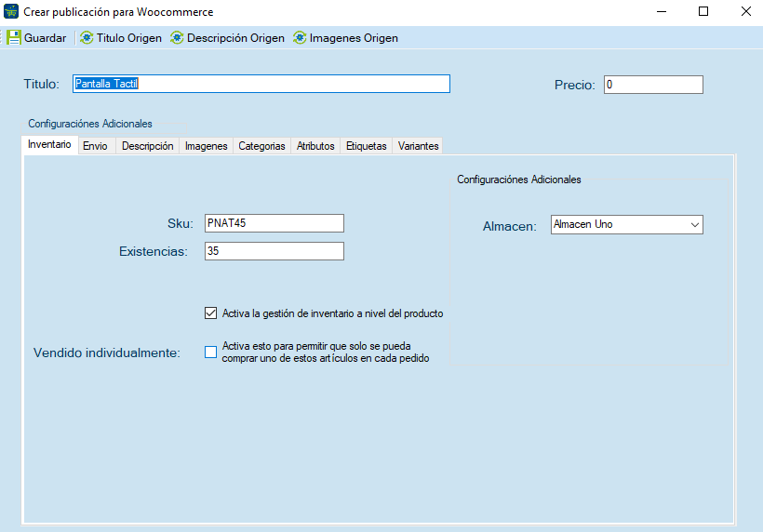Screen dimensions: 763x532
Task: Minimize the Crear publicación window
Action: [x=662, y=11]
